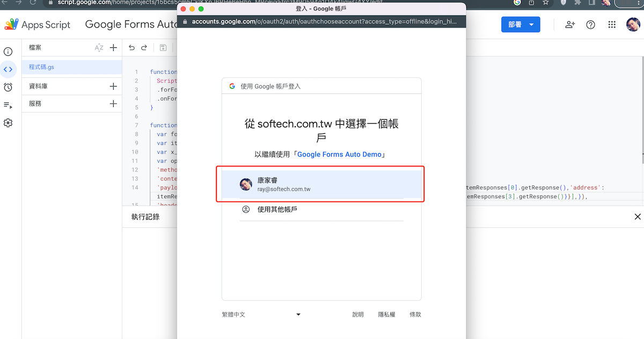The width and height of the screenshot is (644, 339).
Task: Open the Executions list icon
Action: 8,105
